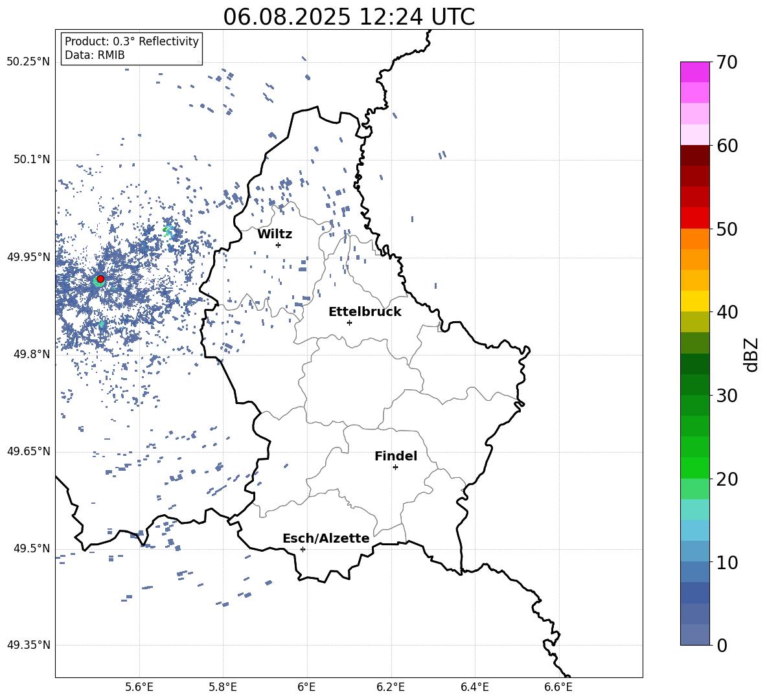The width and height of the screenshot is (767, 700).
Task: Click the red radar site marker
Action: point(100,279)
